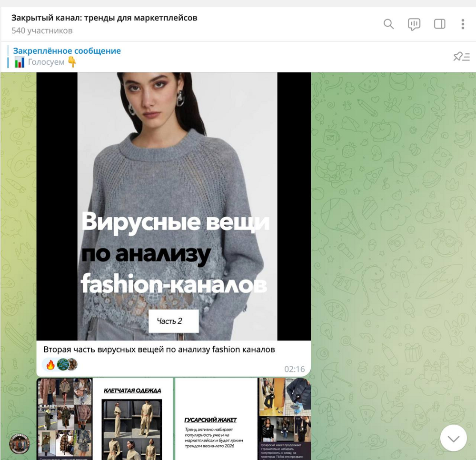476x460 pixels.
Task: Toggle the right sidebar panel
Action: 439,24
